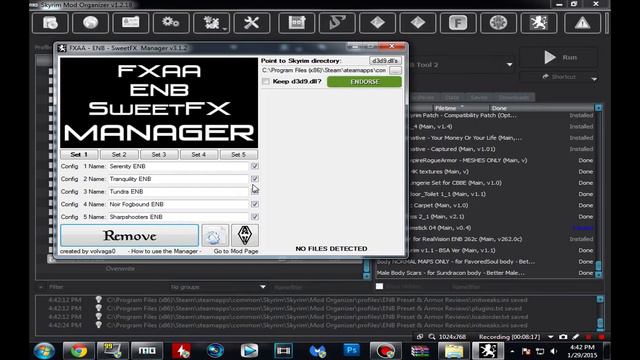Toggle checkbox for Tranquility ENB config
The height and width of the screenshot is (360, 640).
pyautogui.click(x=255, y=179)
